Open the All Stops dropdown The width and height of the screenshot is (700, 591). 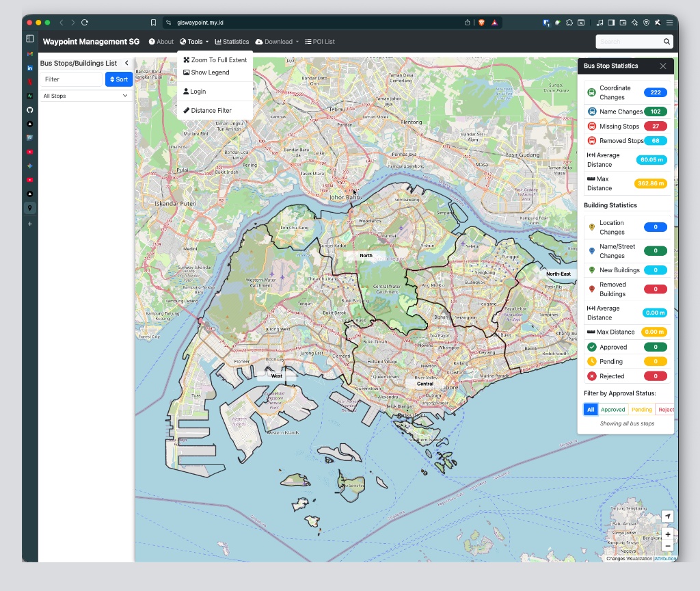click(x=85, y=96)
